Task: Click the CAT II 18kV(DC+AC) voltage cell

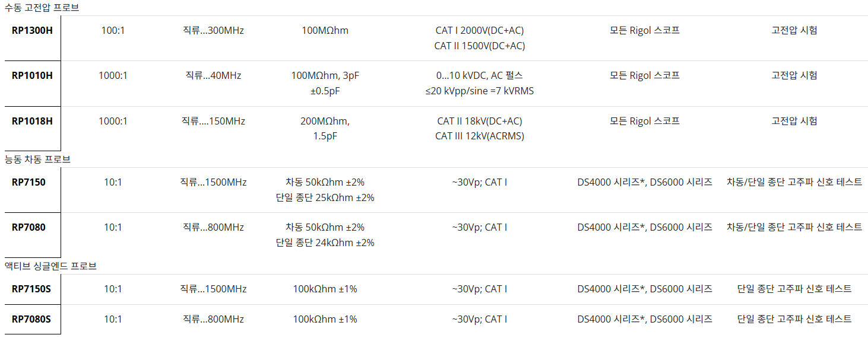Action: click(x=479, y=121)
